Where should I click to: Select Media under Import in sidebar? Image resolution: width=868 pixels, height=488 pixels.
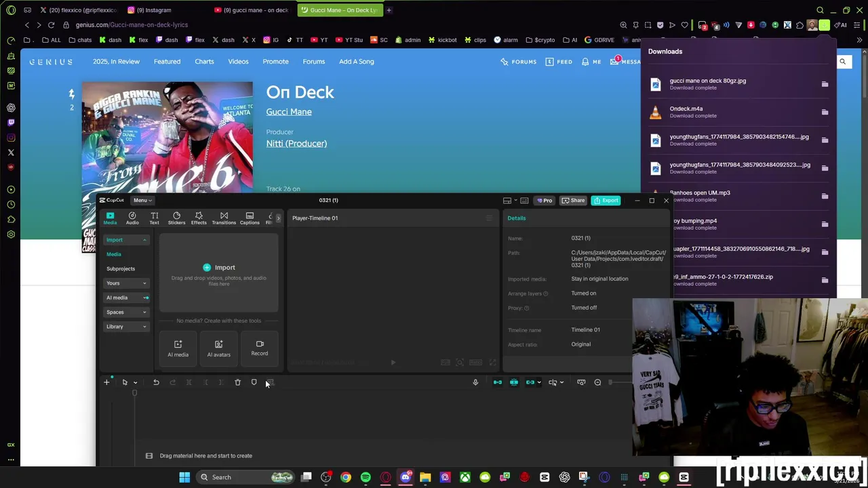[x=114, y=254]
